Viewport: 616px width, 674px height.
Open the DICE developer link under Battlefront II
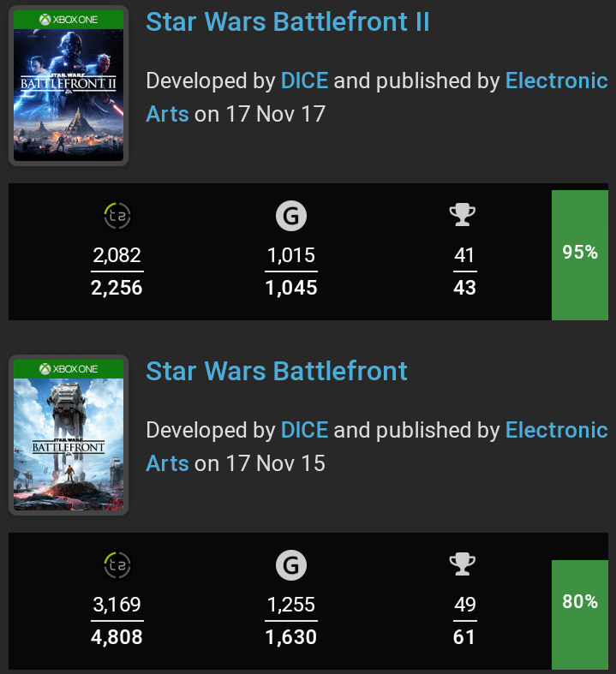click(304, 81)
